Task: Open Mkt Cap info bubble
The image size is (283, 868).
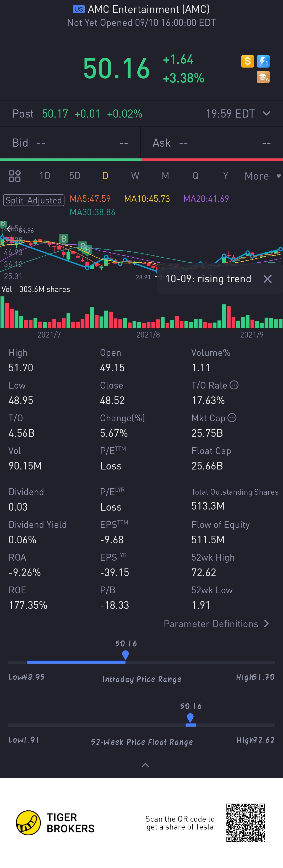Action: click(x=232, y=417)
